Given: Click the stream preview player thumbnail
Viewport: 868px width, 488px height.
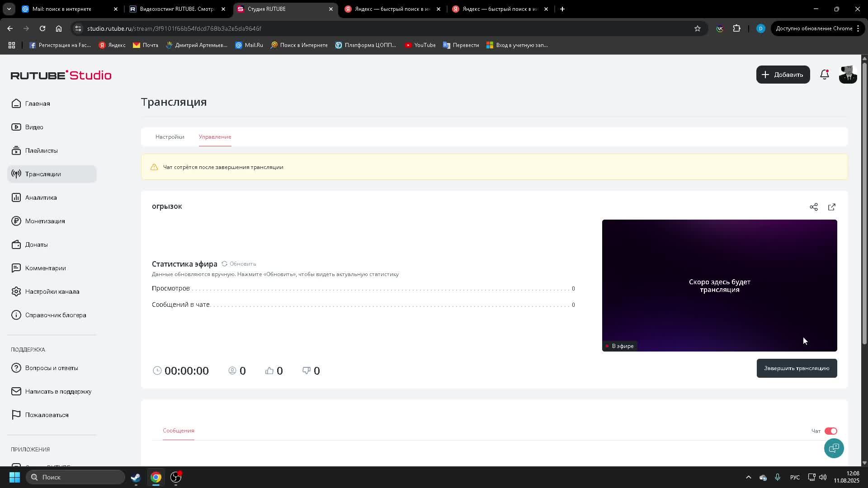Looking at the screenshot, I should tap(719, 286).
